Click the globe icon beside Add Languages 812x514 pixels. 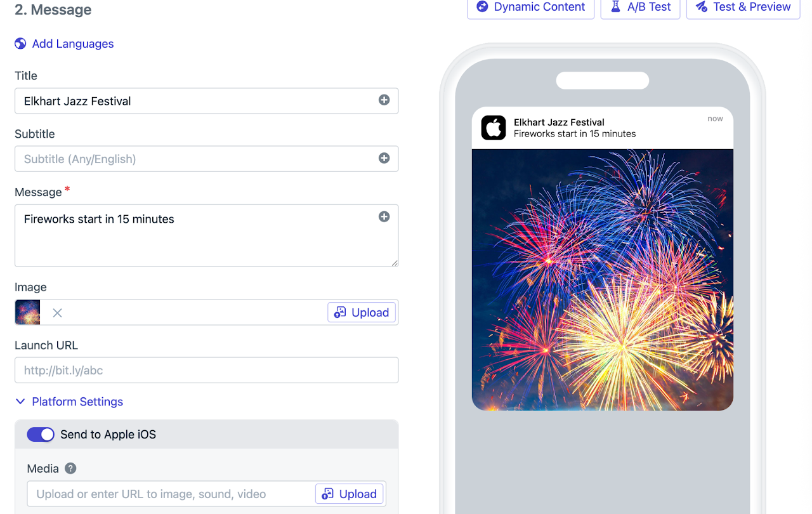tap(20, 44)
